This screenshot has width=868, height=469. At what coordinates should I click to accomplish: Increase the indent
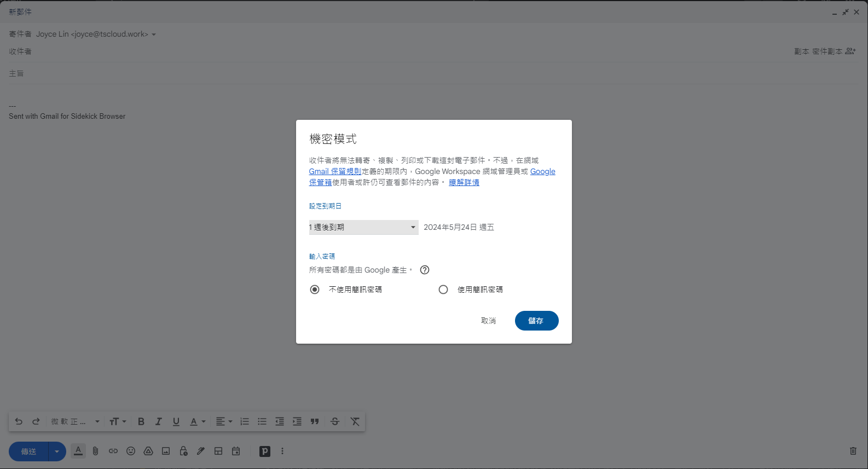click(297, 421)
